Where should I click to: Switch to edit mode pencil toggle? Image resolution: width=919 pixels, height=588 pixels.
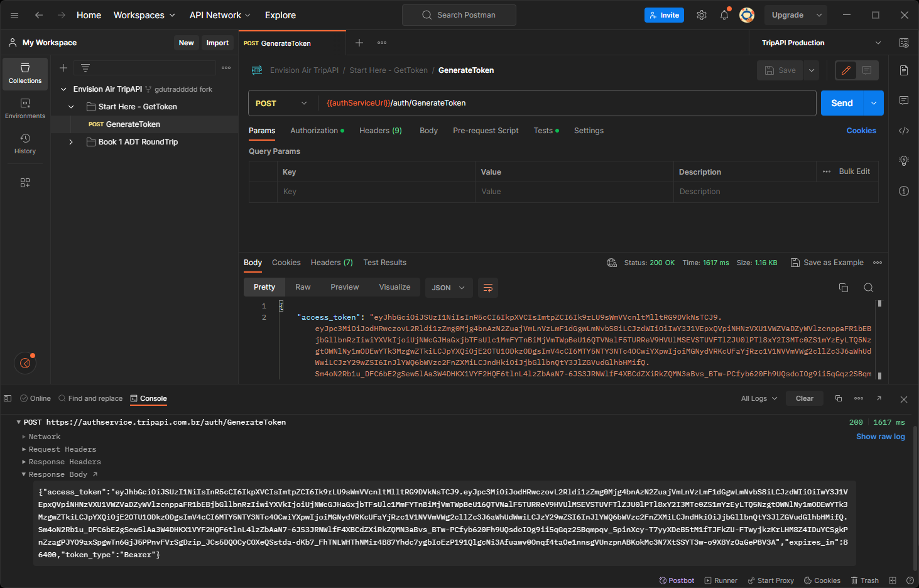point(846,70)
